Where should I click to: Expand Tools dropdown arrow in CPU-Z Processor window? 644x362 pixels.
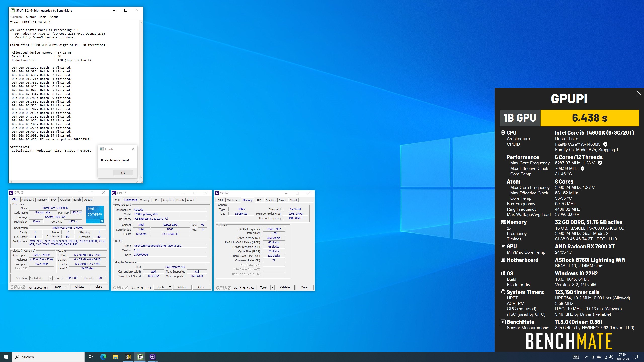click(67, 287)
